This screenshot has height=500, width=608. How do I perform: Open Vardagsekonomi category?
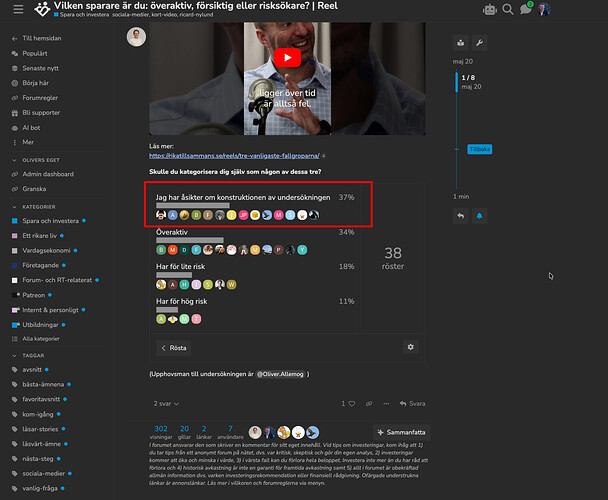pos(47,250)
